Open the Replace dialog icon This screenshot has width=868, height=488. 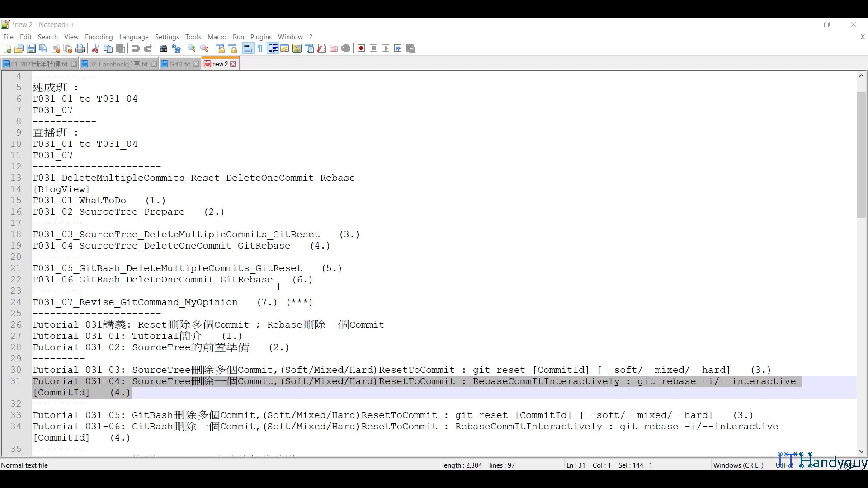176,48
